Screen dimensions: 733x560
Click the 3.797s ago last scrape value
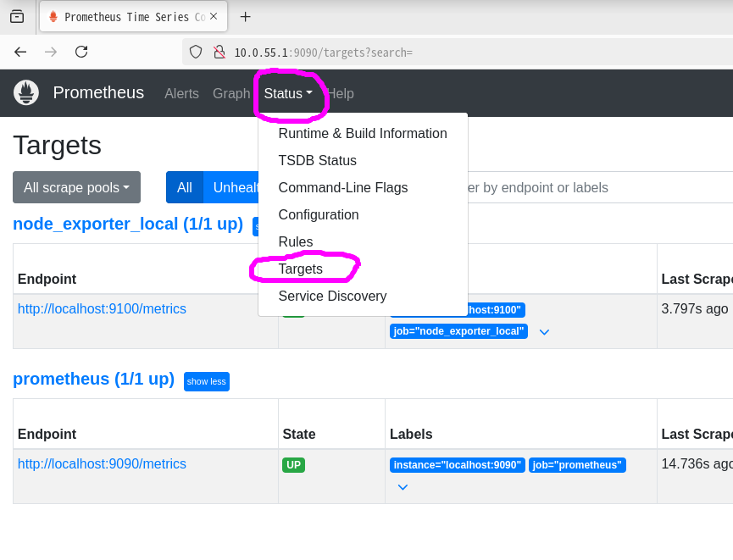[695, 308]
